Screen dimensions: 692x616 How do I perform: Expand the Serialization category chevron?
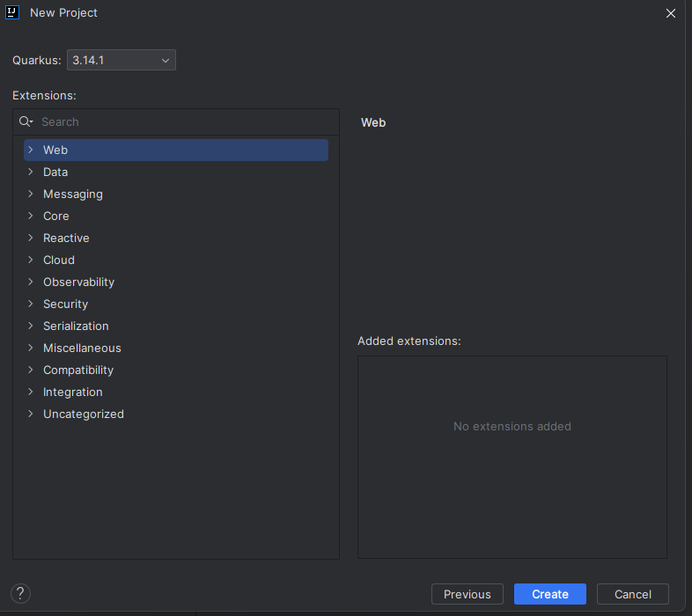[x=31, y=326]
